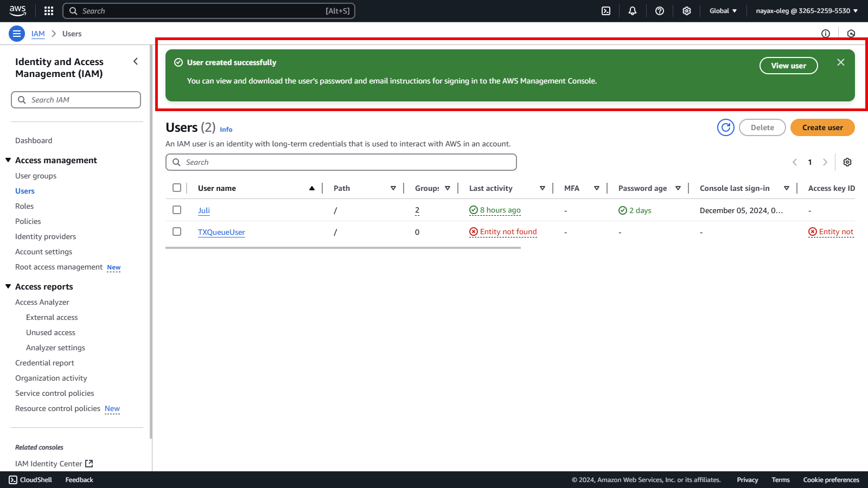This screenshot has width=868, height=488.
Task: Open Cookie preferences in footer
Action: click(x=831, y=480)
